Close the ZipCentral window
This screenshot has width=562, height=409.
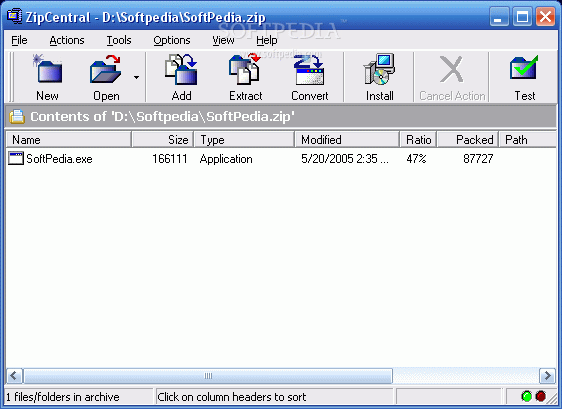[x=545, y=16]
